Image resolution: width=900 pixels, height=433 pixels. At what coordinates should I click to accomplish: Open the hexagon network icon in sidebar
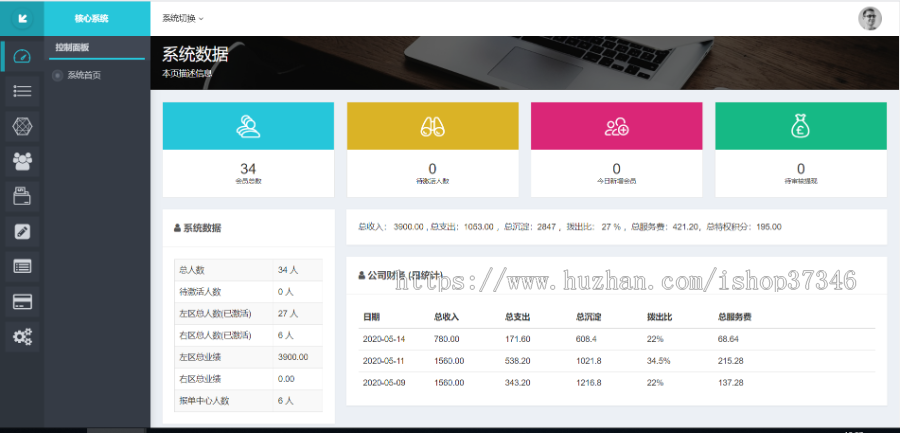(x=22, y=126)
